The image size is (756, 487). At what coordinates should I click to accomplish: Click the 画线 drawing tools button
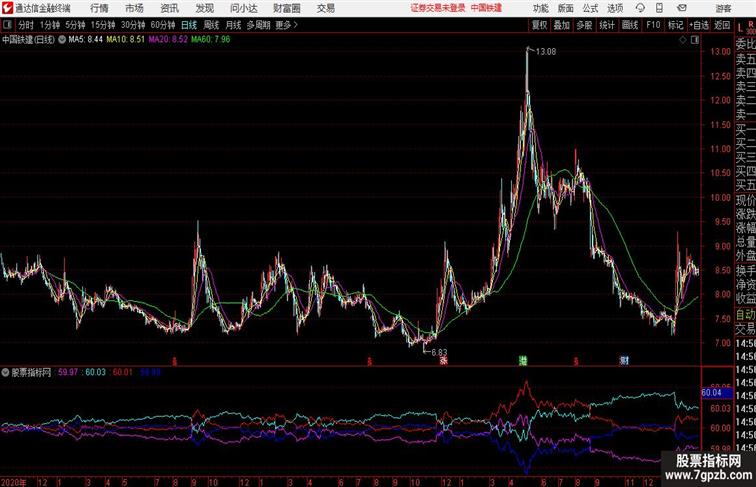click(x=630, y=25)
